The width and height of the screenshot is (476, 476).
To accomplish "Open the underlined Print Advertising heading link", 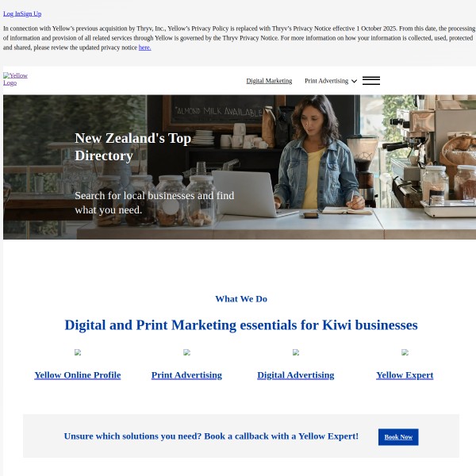I will 186,375.
